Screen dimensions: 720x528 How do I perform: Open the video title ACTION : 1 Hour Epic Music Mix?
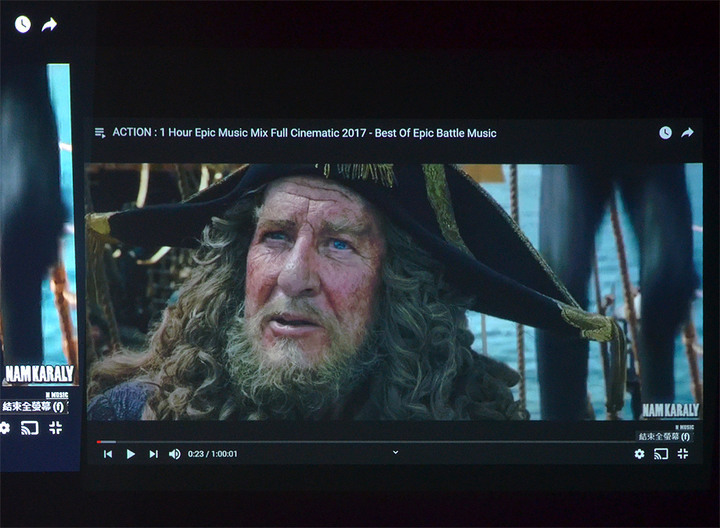[304, 133]
